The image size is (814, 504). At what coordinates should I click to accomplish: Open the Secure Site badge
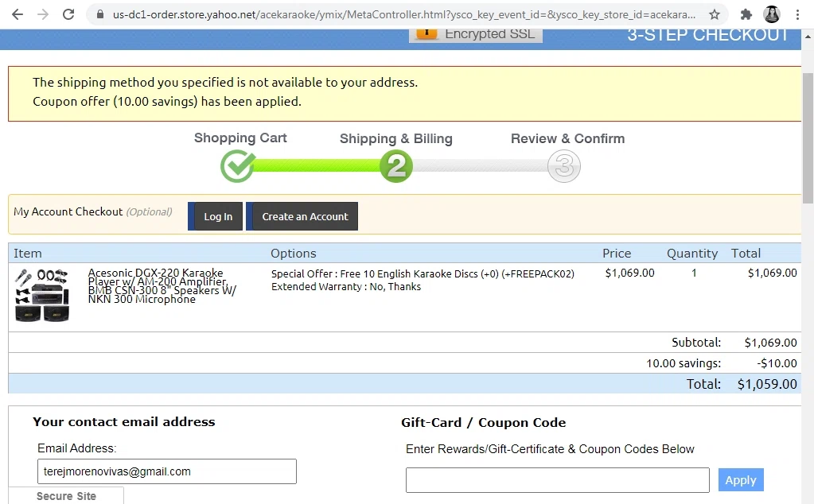point(66,496)
